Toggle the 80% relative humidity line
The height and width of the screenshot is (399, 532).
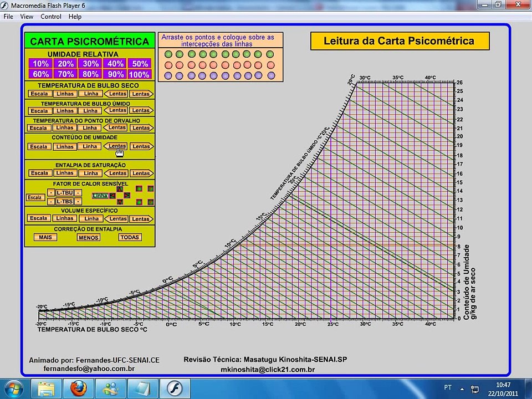[x=90, y=74]
